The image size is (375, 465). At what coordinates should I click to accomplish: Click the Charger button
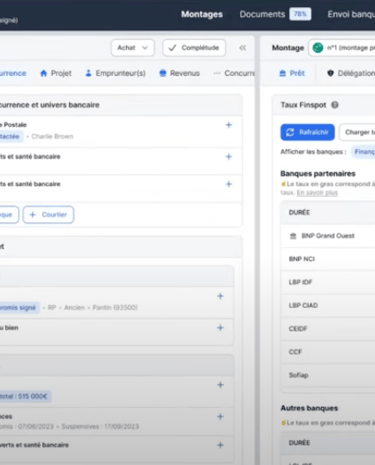point(357,132)
